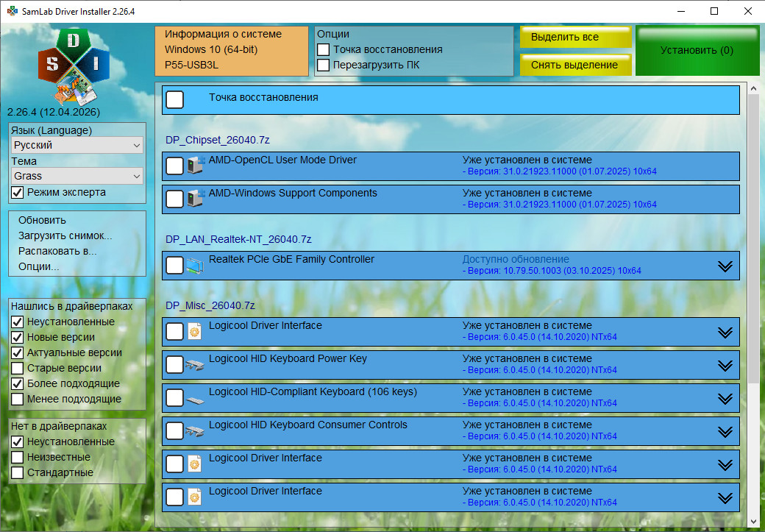
Task: Click the Информация о системе panel
Action: [x=232, y=50]
